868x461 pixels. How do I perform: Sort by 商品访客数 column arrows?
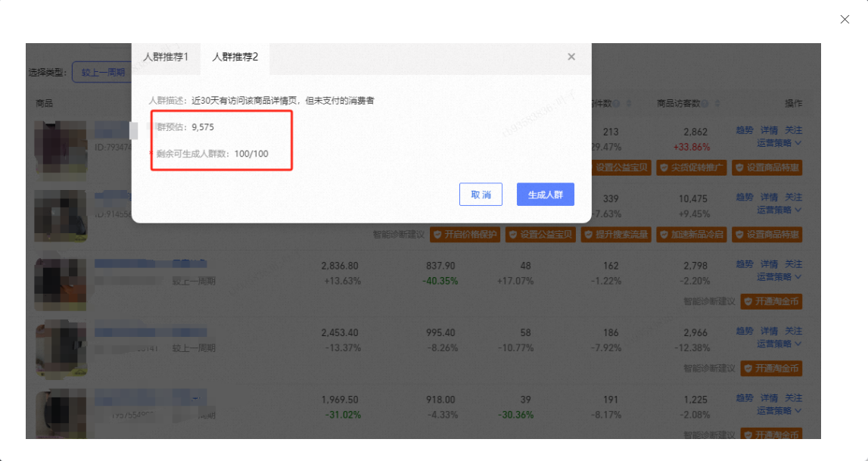(x=717, y=104)
